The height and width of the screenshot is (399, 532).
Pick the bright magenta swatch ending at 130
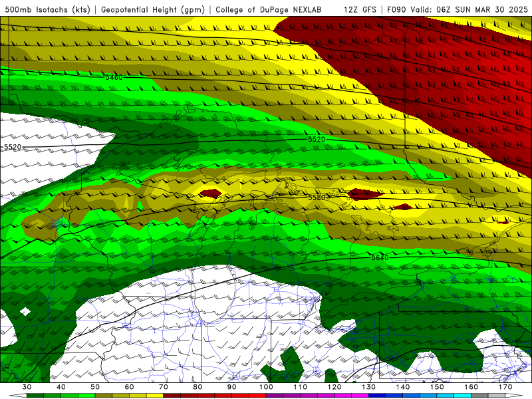point(360,395)
